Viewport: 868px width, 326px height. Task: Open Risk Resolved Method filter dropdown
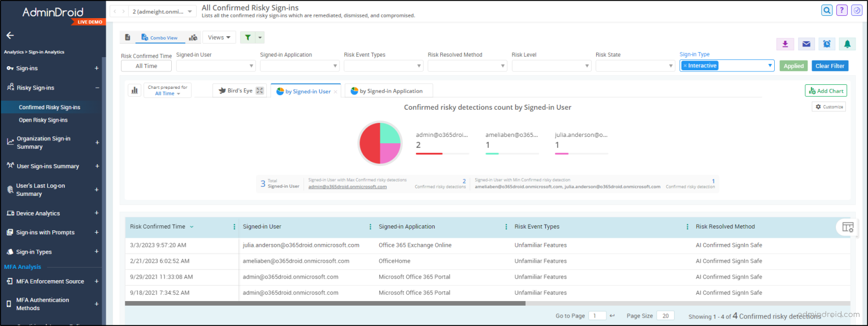click(467, 66)
